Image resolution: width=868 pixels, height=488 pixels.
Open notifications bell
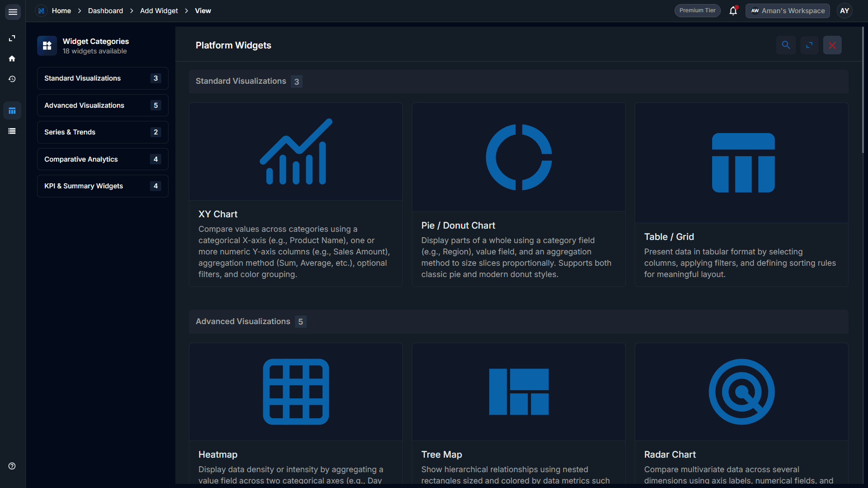[x=733, y=11]
